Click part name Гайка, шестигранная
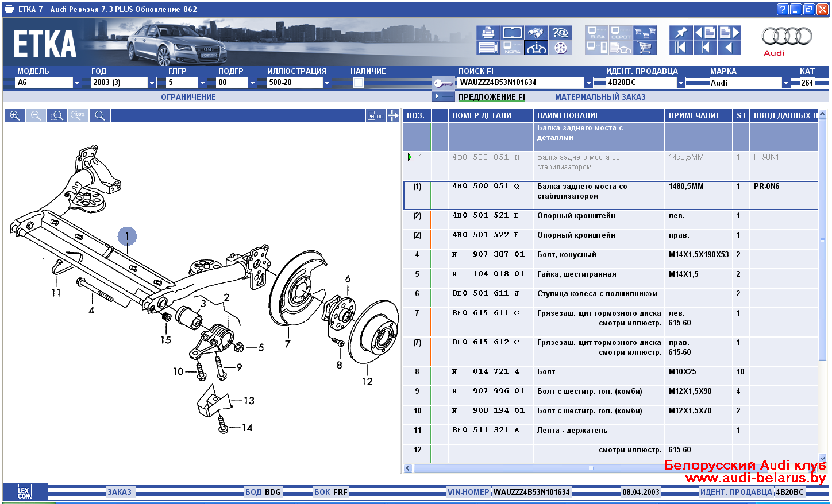Image resolution: width=832 pixels, height=504 pixels. point(576,274)
